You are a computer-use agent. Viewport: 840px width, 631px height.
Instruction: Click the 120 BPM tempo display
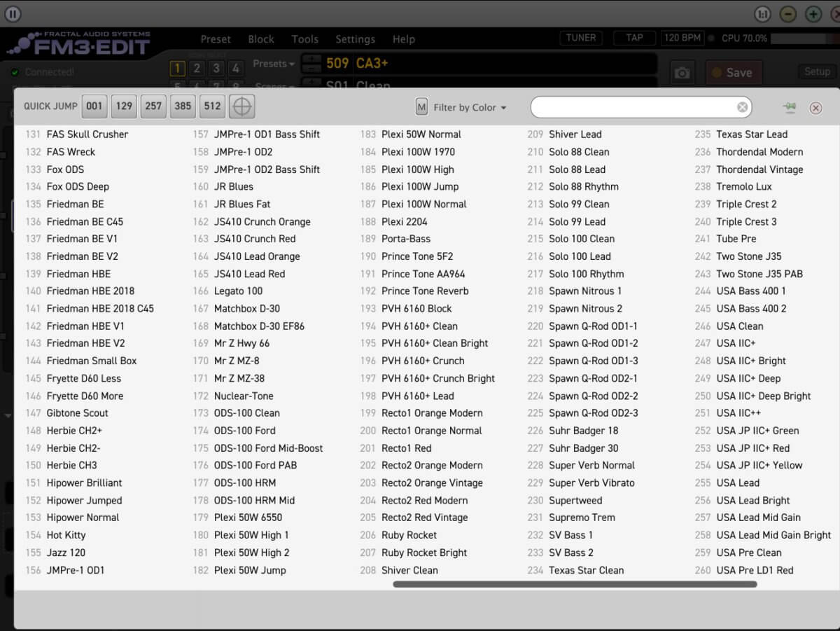[x=682, y=38]
